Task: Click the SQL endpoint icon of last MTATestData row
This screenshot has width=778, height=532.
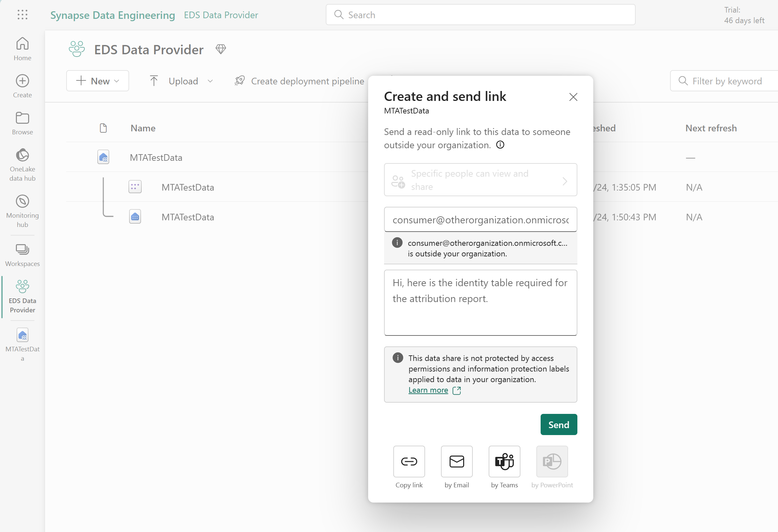Action: [x=135, y=216]
